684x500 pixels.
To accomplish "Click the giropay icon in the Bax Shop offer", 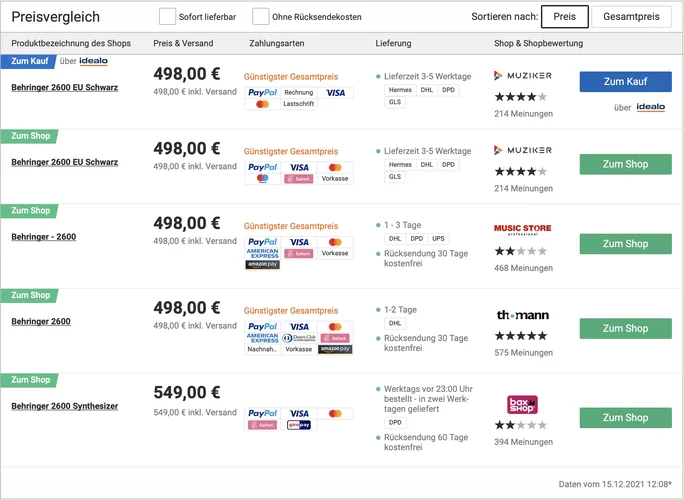I will tap(298, 425).
